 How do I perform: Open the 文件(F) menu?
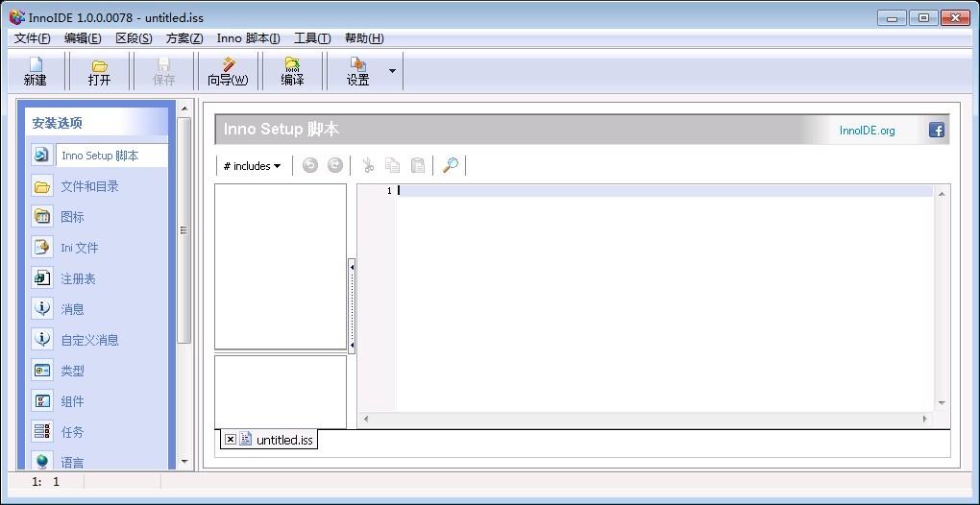pyautogui.click(x=32, y=38)
